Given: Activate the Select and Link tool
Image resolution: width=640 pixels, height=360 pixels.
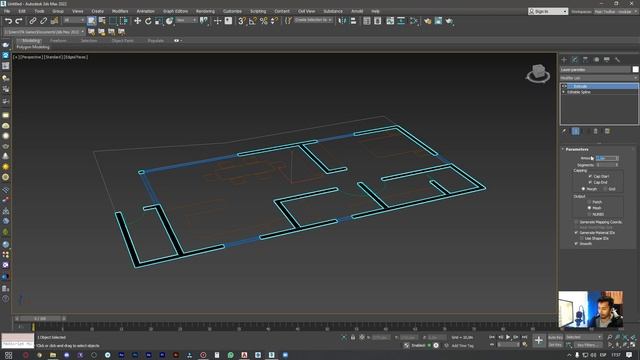Looking at the screenshot, I should point(33,20).
